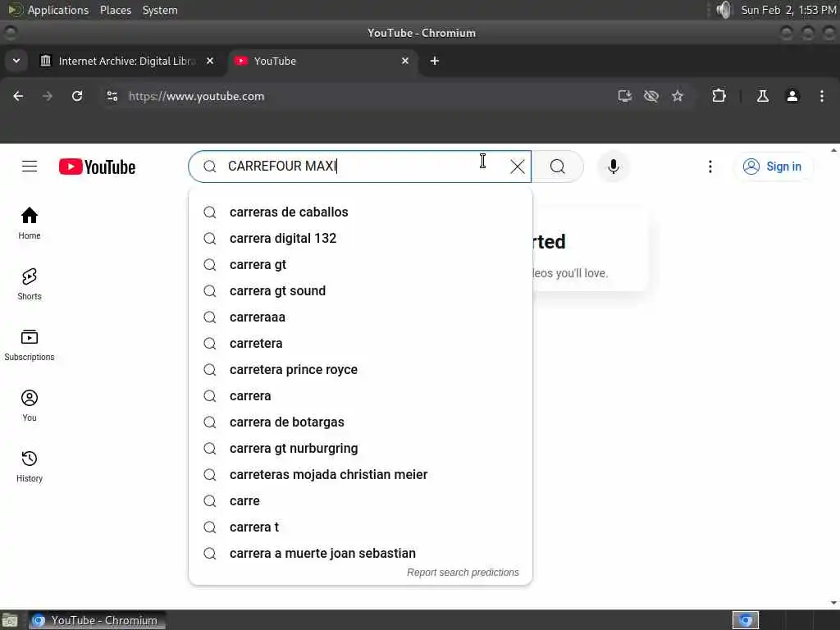Open Home in the sidebar

coord(30,223)
